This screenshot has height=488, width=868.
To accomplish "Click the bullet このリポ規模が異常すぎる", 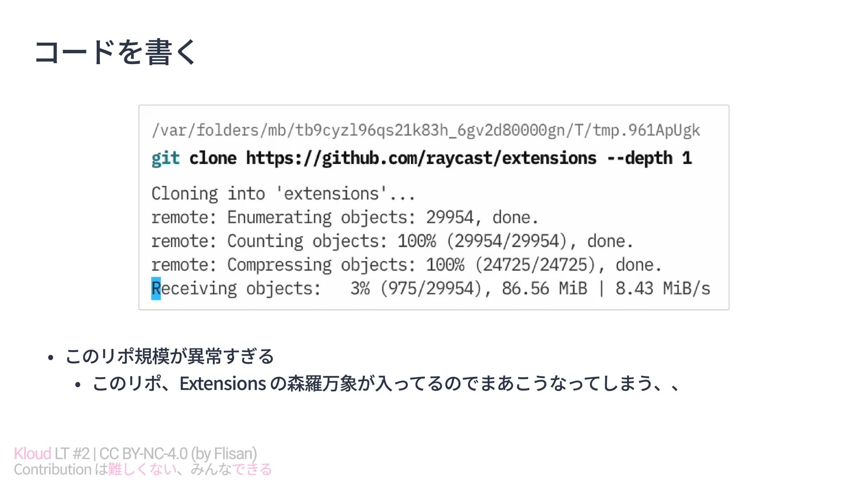I will [x=170, y=357].
